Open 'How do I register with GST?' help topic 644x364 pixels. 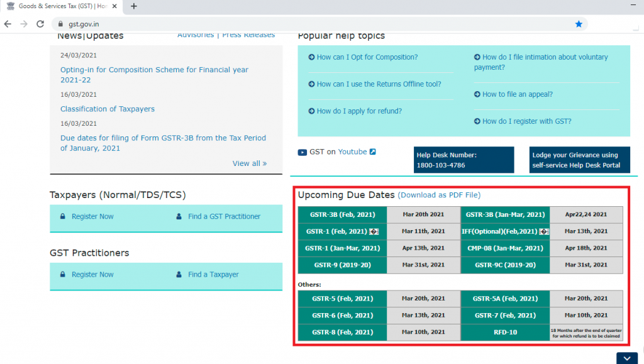click(526, 121)
